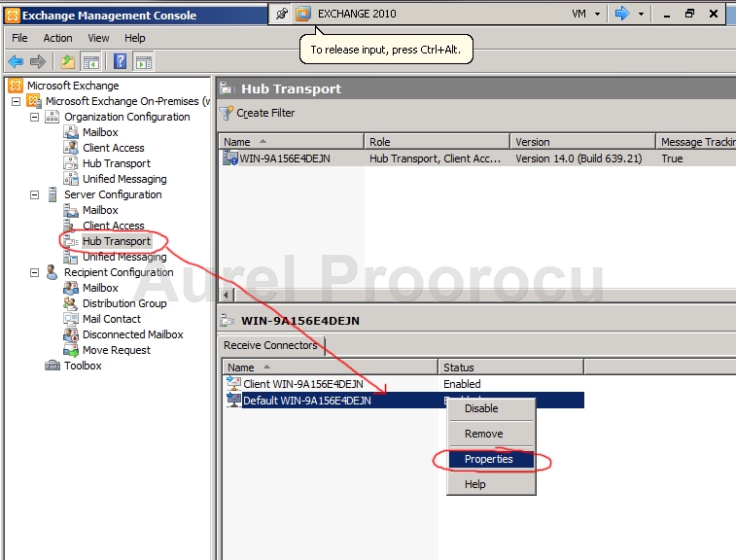The image size is (736, 560).
Task: Click the Default WIN-9A156E4DEJN connector icon
Action: tap(233, 400)
